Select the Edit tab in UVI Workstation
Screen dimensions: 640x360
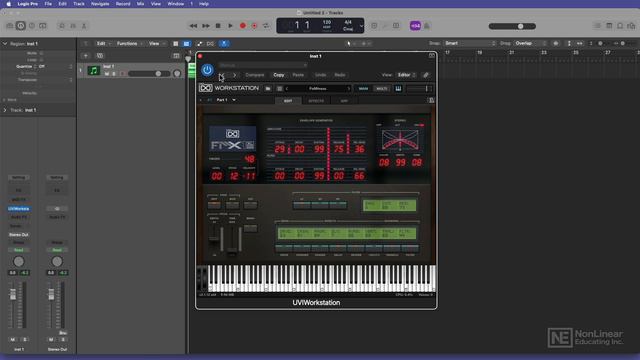tap(288, 101)
